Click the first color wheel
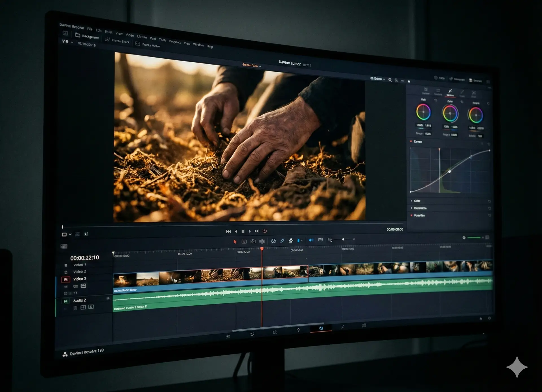Viewport: 542px width, 392px height. (x=423, y=112)
